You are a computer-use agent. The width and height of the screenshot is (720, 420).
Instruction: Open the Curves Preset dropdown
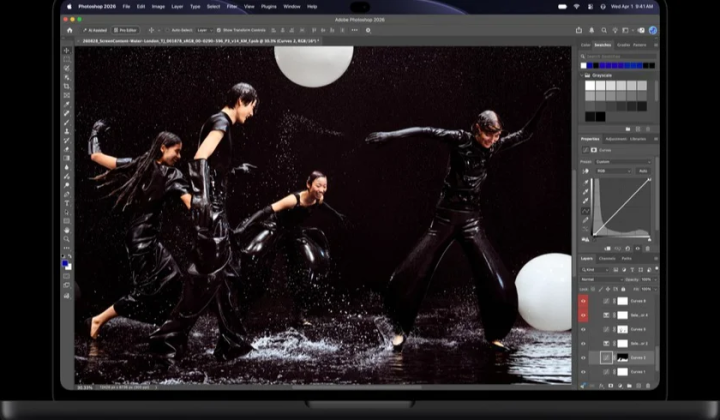point(624,162)
